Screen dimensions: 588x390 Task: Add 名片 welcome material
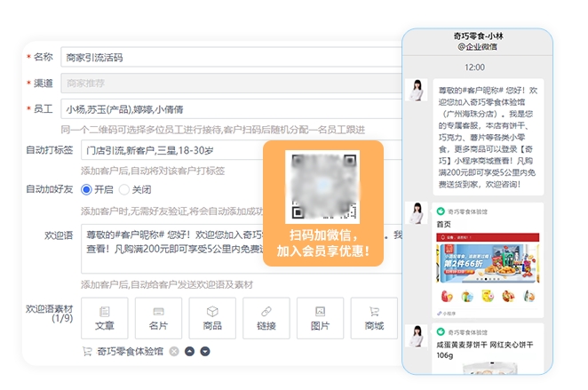coord(158,318)
